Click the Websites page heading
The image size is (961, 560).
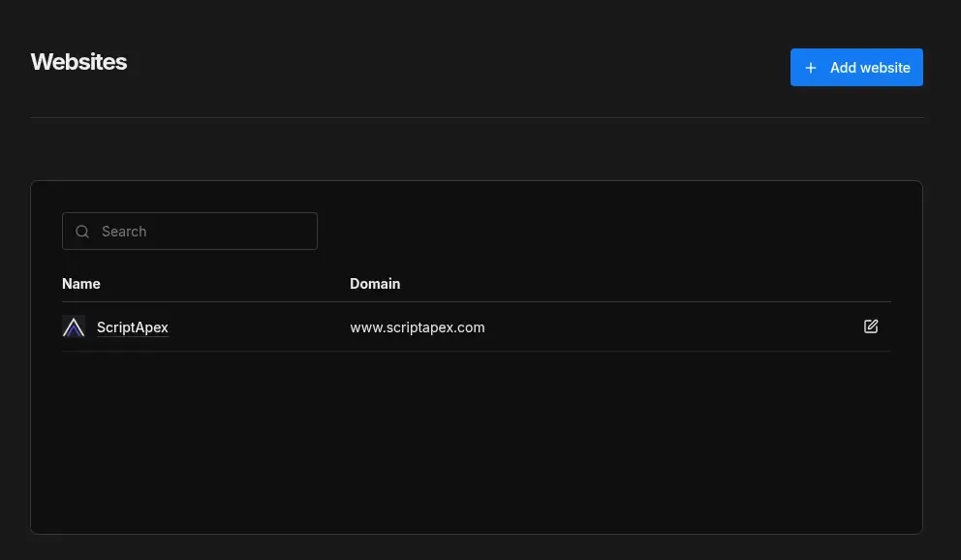(x=78, y=61)
